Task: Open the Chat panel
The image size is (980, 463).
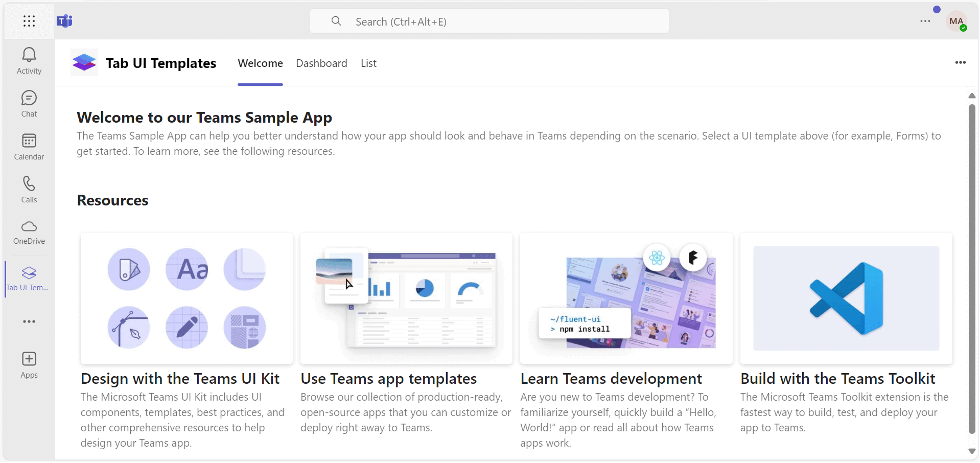Action: click(29, 103)
